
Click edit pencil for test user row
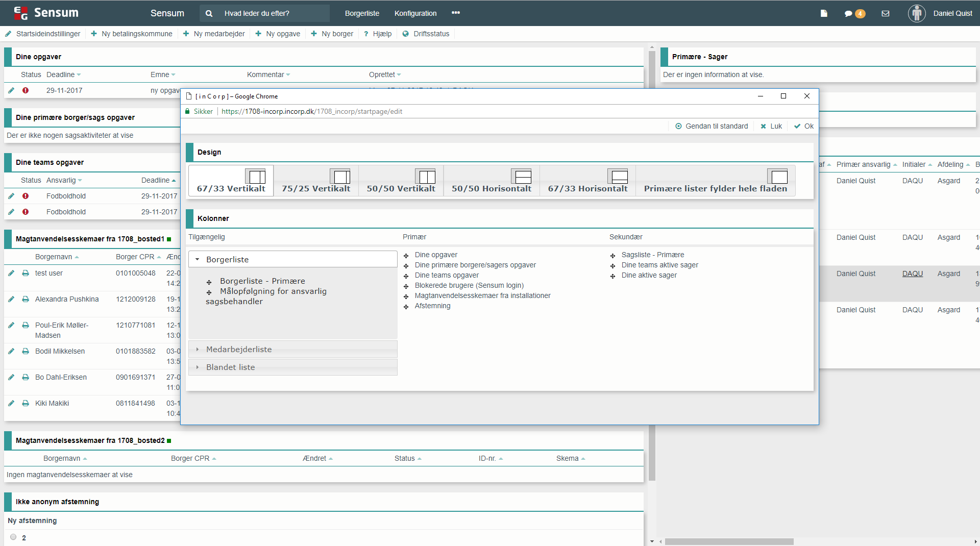[x=11, y=273]
